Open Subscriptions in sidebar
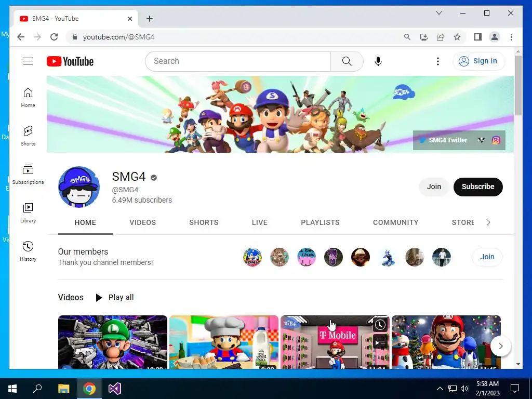This screenshot has width=532, height=399. [28, 175]
